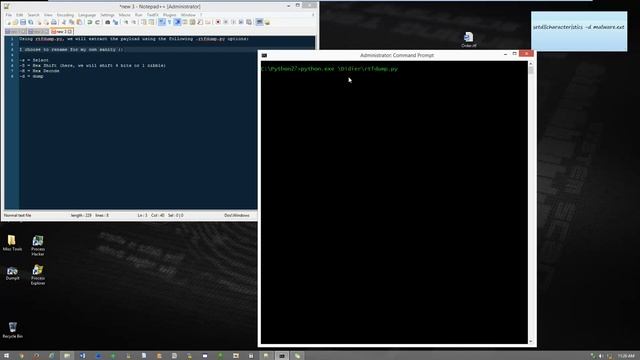This screenshot has width=640, height=360.
Task: Click 'Normal text file' in Notepad++ status bar
Action: pos(18,215)
